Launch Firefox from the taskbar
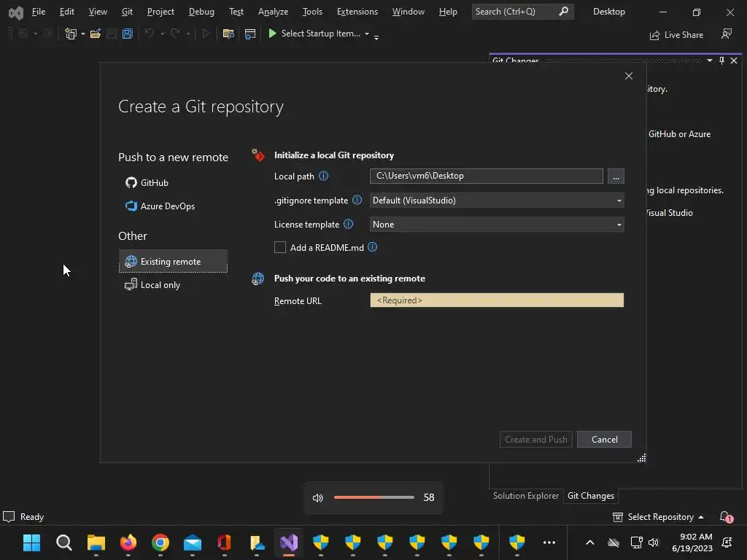747x560 pixels. point(128,542)
